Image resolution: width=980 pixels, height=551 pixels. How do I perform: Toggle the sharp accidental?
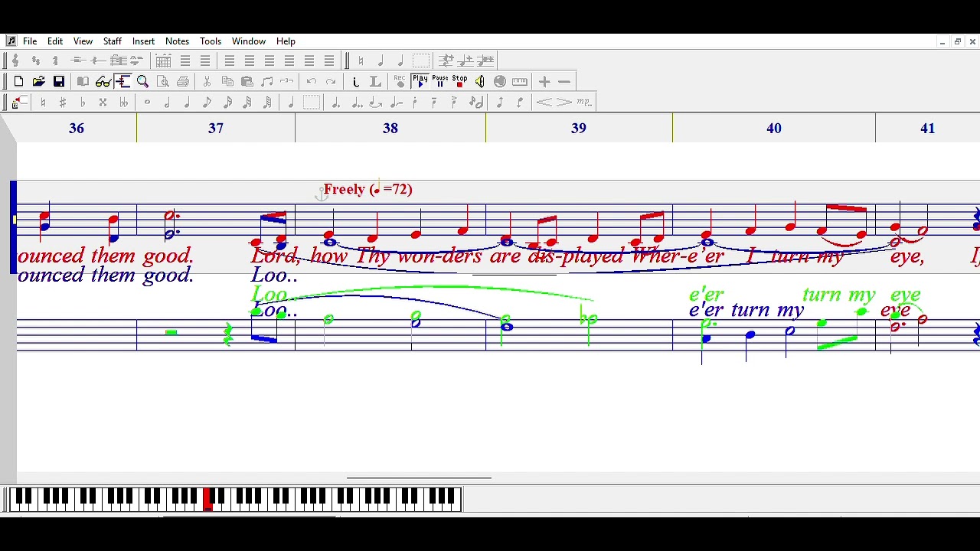tap(63, 103)
